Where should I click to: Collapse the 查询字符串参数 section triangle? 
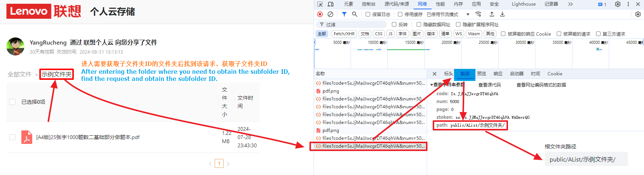pos(432,85)
